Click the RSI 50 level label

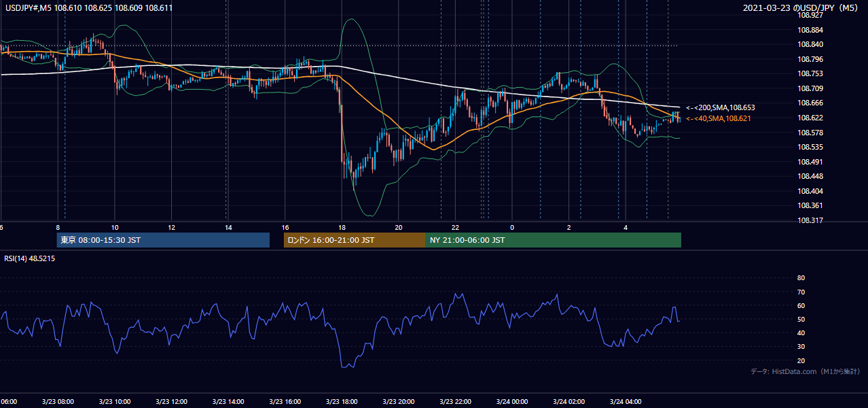pyautogui.click(x=801, y=319)
